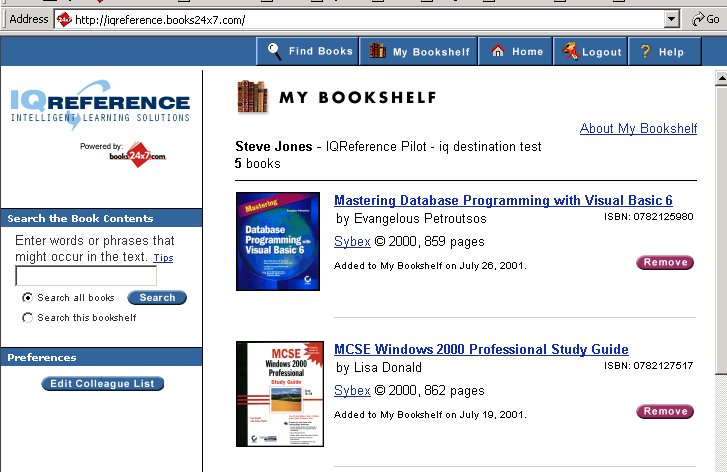Open the About My Bookshelf link

point(638,128)
